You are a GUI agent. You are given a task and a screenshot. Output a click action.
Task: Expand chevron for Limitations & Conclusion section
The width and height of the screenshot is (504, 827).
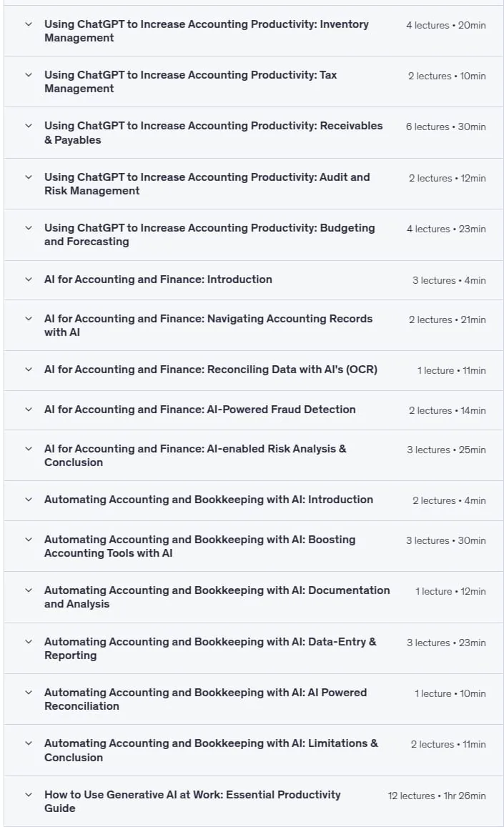[x=29, y=743]
